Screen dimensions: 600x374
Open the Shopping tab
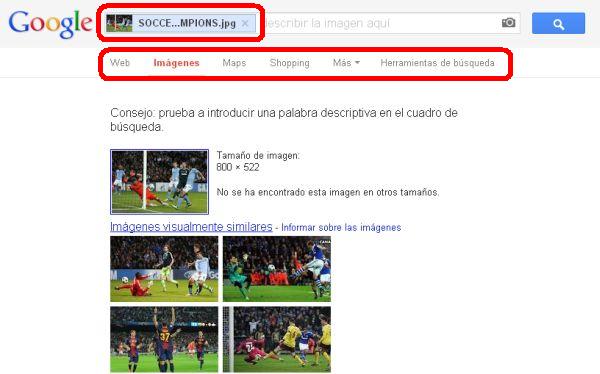point(290,63)
